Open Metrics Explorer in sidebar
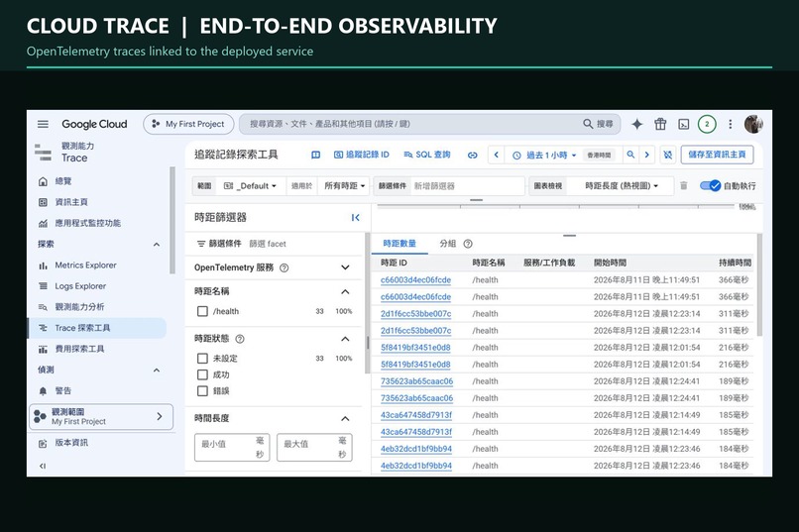The width and height of the screenshot is (799, 532). [x=85, y=266]
